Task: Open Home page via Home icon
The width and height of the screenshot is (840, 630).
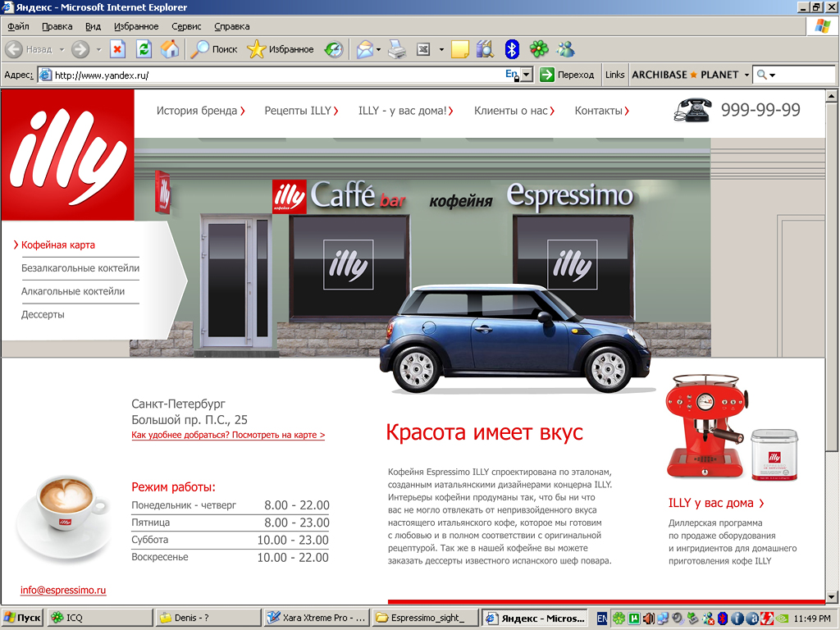Action: pyautogui.click(x=171, y=49)
